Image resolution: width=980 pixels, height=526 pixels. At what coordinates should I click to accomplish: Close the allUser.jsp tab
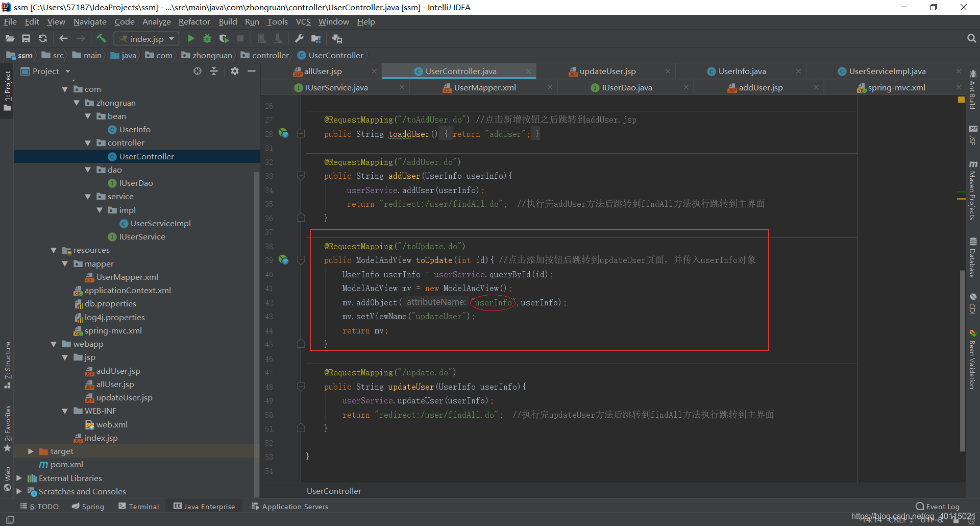click(374, 71)
